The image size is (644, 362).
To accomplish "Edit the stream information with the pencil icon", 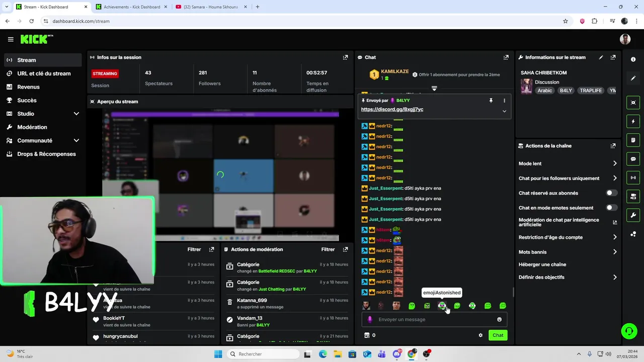I will [x=601, y=57].
